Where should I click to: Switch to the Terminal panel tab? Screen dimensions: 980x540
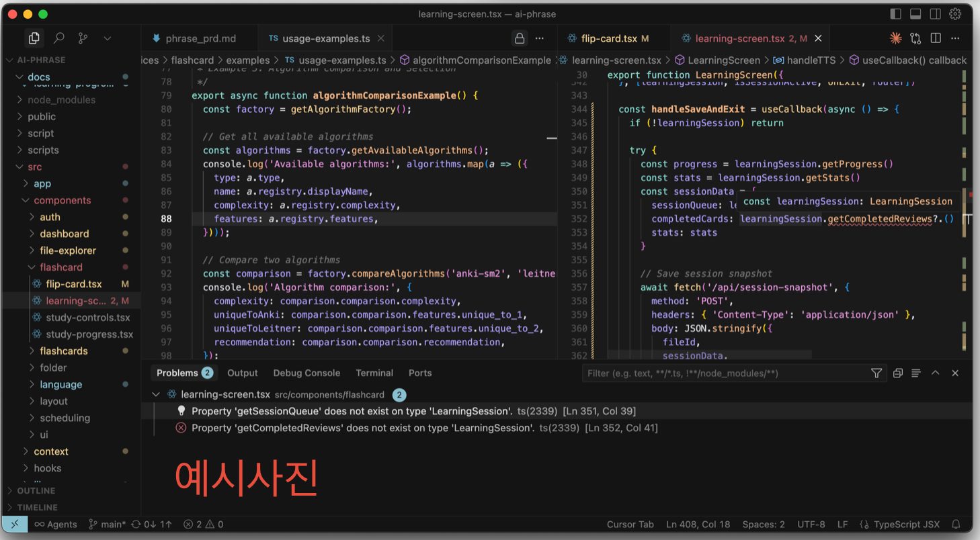(374, 373)
